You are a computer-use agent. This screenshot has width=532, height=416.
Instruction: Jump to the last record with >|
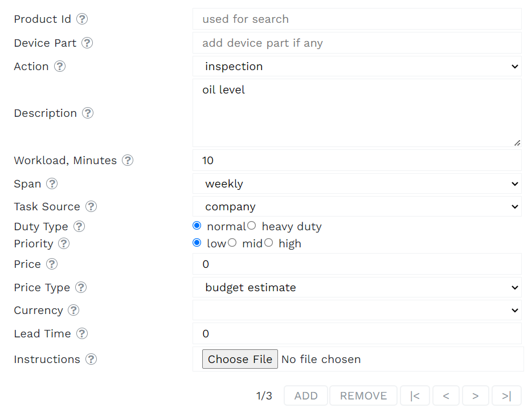point(506,395)
